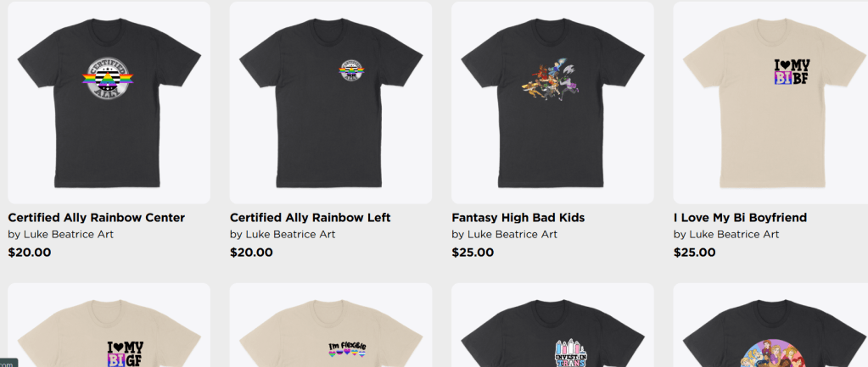Open the Fantasy High Bad Kids title link
Image resolution: width=868 pixels, height=367 pixels.
tap(518, 218)
